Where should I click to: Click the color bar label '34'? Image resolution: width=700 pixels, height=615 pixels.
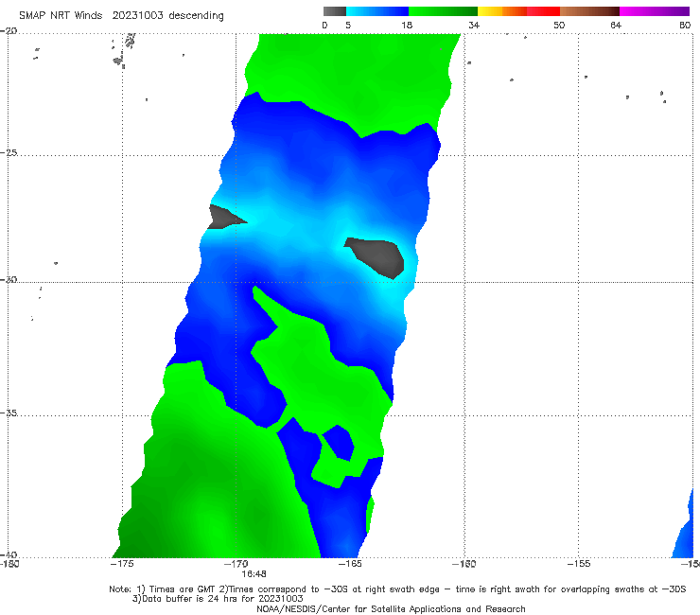474,26
